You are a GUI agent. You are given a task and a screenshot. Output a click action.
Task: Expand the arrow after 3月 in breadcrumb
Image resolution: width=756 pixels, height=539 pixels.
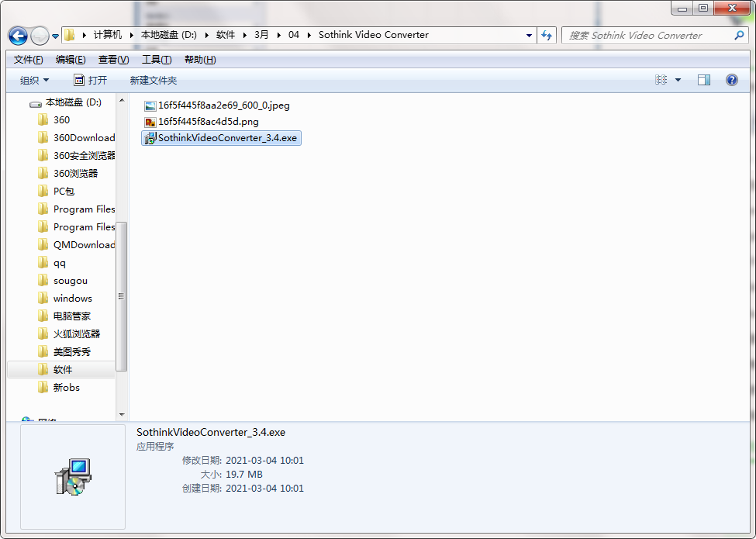(x=278, y=35)
